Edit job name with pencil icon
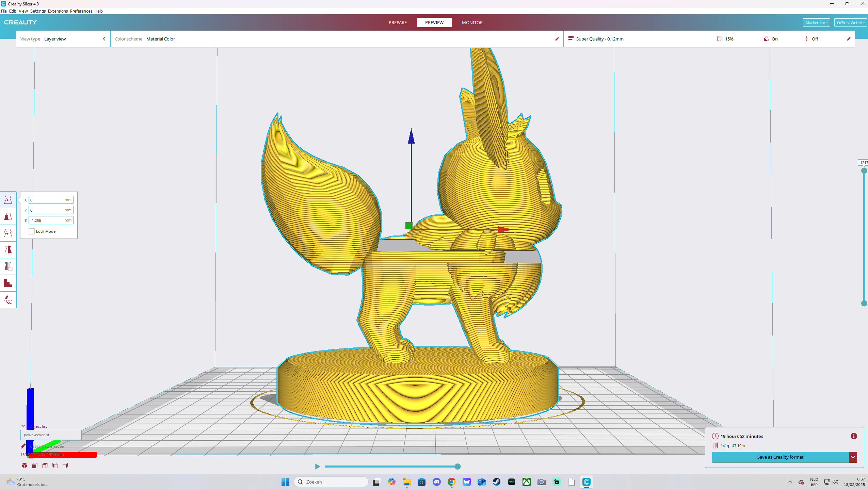This screenshot has height=490, width=868. point(23,446)
